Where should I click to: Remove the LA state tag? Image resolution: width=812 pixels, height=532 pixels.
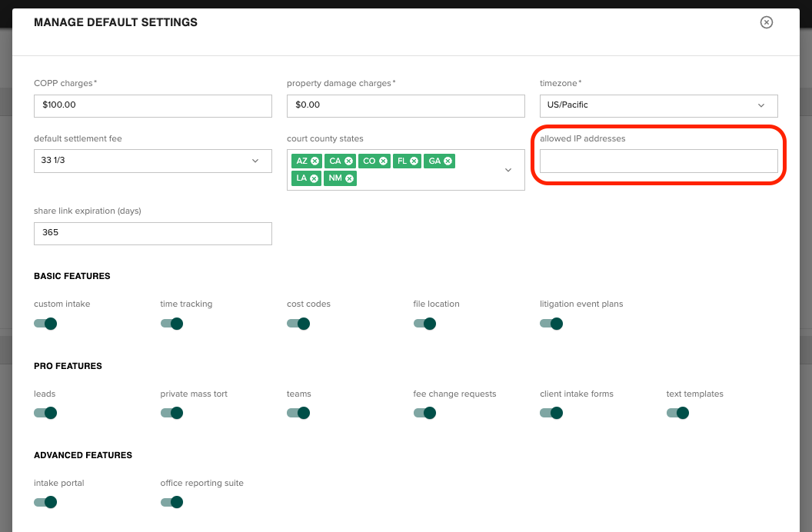point(314,178)
